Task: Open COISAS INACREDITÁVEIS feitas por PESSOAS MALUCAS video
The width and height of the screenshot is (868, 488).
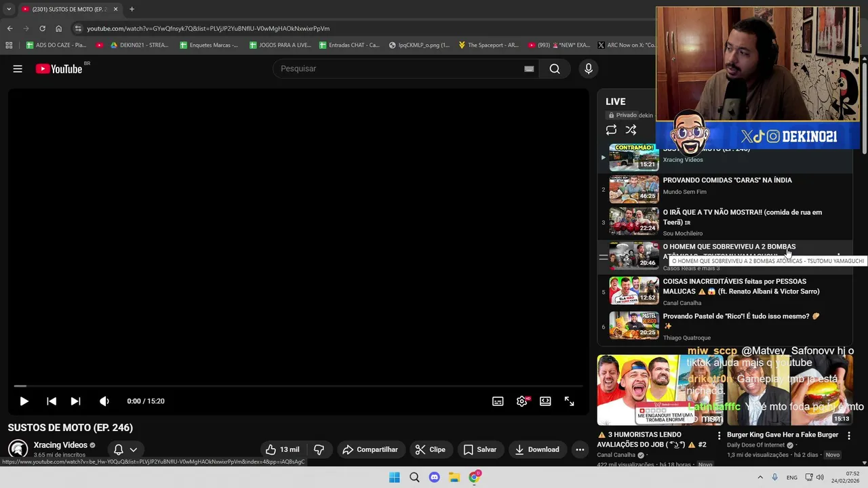Action: tap(741, 286)
